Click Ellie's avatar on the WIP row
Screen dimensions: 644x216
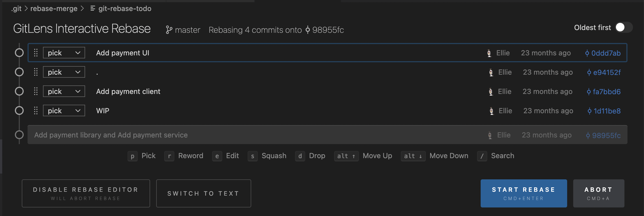coord(491,110)
